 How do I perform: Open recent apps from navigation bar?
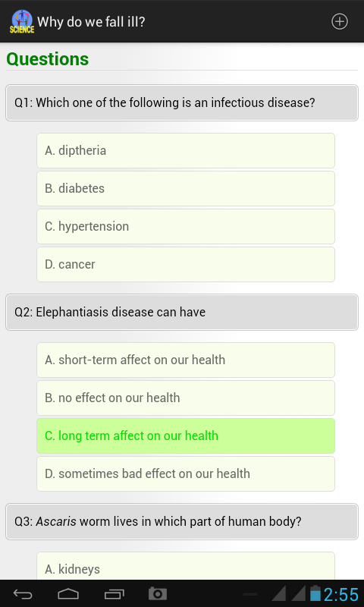[114, 594]
